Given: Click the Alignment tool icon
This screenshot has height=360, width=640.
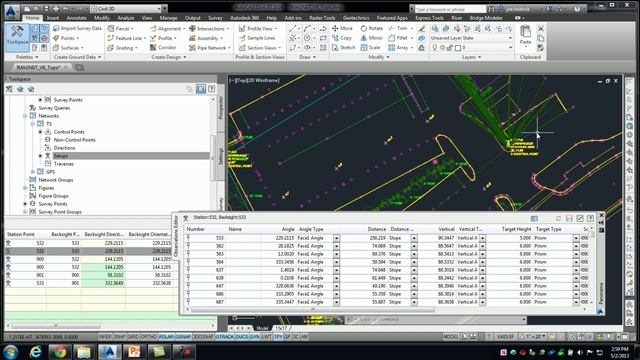Looking at the screenshot, I should coord(153,29).
